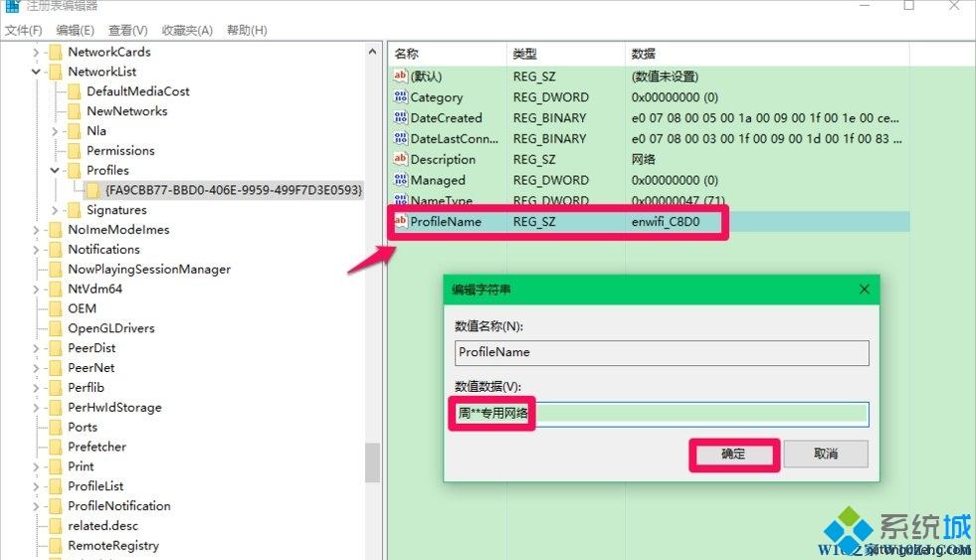Expand the Nla tree node
This screenshot has width=976, height=560.
tap(55, 131)
